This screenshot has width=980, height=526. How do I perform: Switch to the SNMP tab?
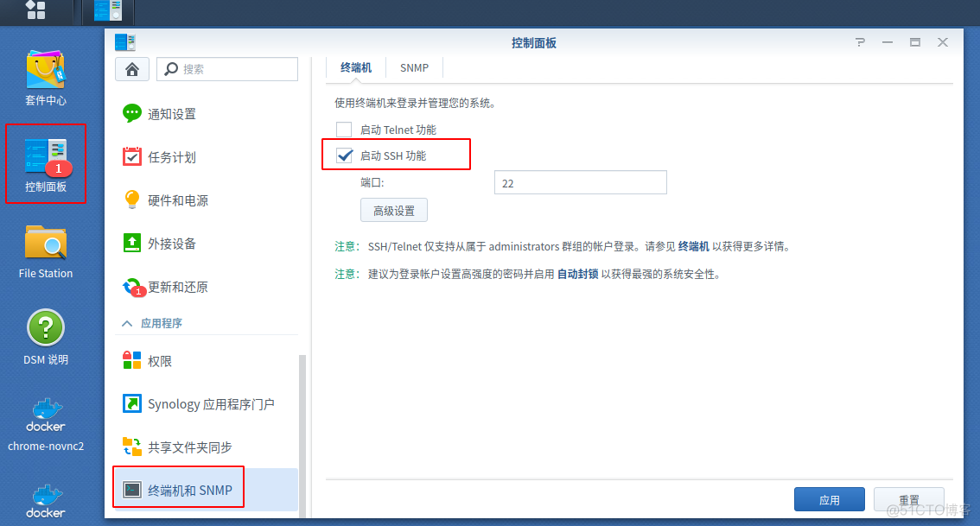tap(414, 67)
